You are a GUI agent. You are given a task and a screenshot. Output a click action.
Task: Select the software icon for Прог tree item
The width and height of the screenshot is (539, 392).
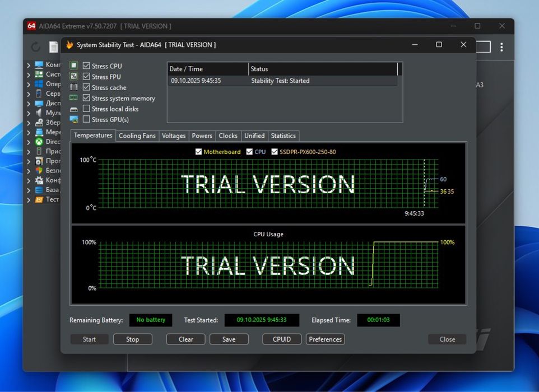tap(39, 161)
